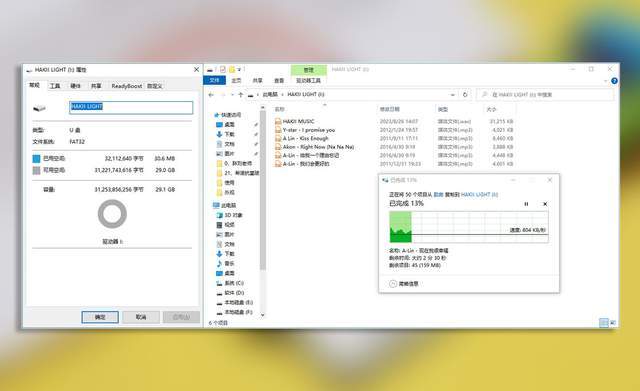The width and height of the screenshot is (640, 391).
Task: Click the navigation pane scrollbar down arrow
Action: pos(262,315)
